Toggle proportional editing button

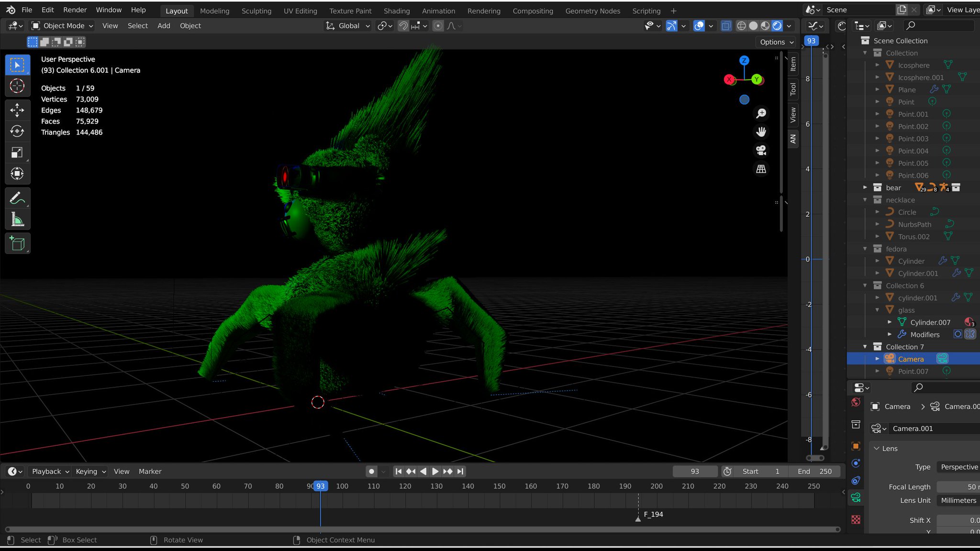438,26
